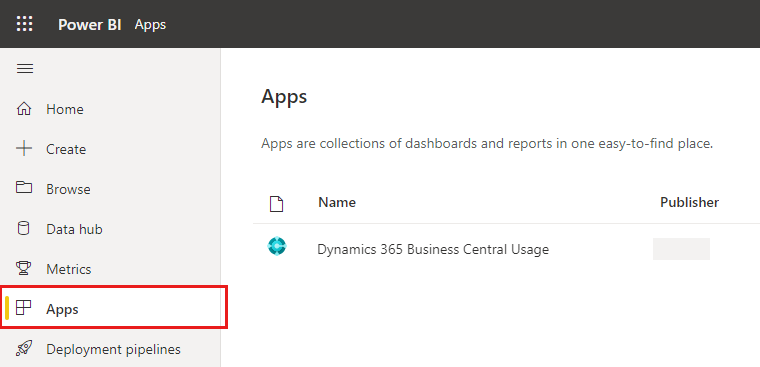Click the Apps breadcrumb in top bar
Image resolution: width=760 pixels, height=367 pixels.
[150, 24]
